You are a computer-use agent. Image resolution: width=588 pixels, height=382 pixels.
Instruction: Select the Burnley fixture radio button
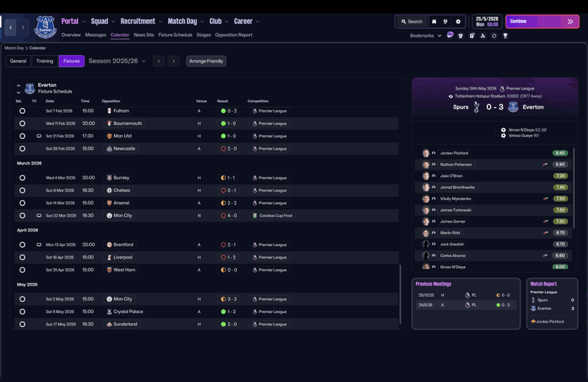(x=23, y=178)
